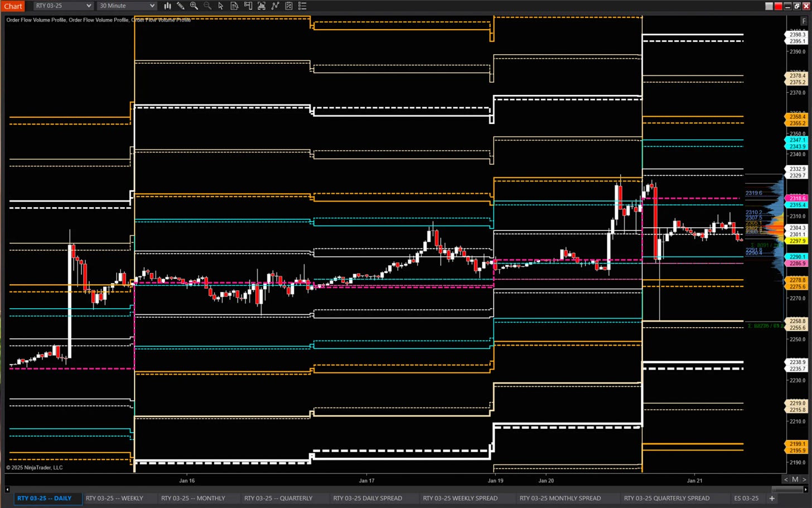
Task: Click the Jan 17 date label
Action: pos(366,481)
